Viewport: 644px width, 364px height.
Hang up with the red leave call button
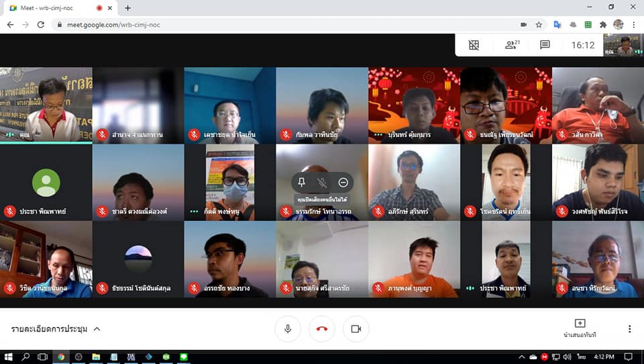(x=322, y=328)
